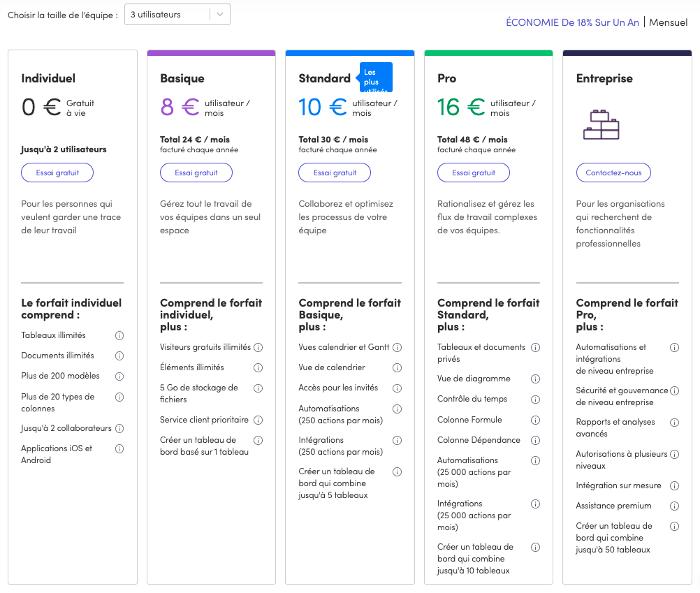Click the Entreprise plan title
This screenshot has height=593, width=700.
604,78
